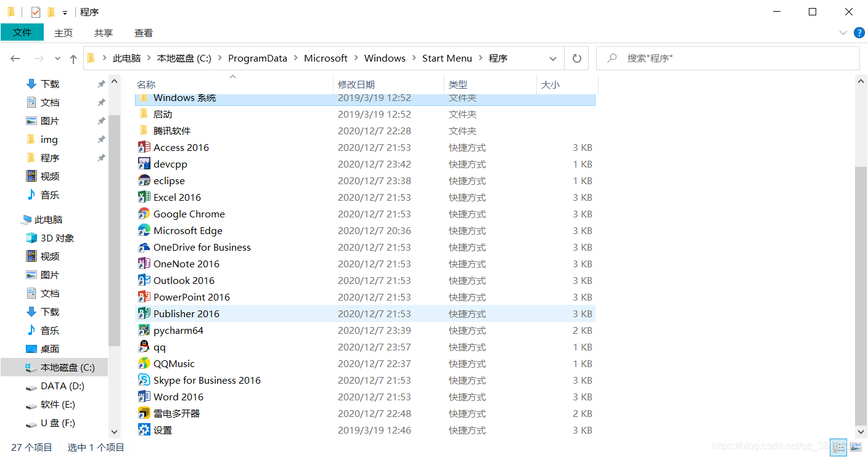Open the 主页 ribbon tab

(63, 33)
